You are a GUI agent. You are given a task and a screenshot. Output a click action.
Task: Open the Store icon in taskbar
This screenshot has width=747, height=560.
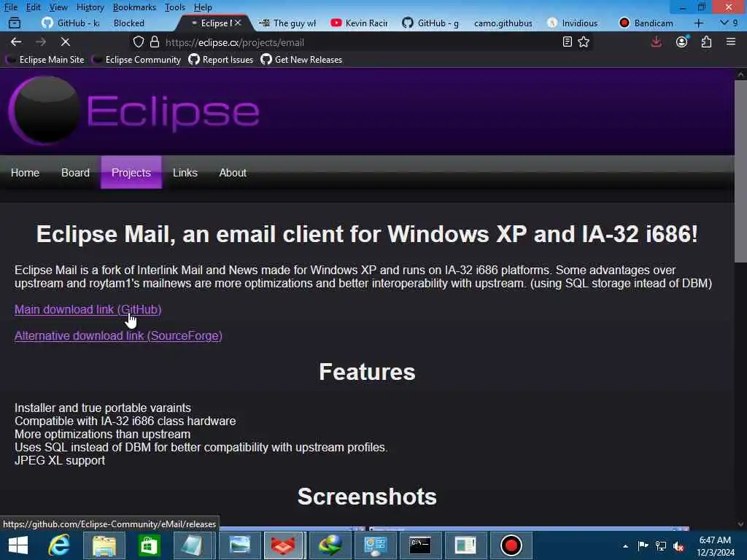click(149, 545)
